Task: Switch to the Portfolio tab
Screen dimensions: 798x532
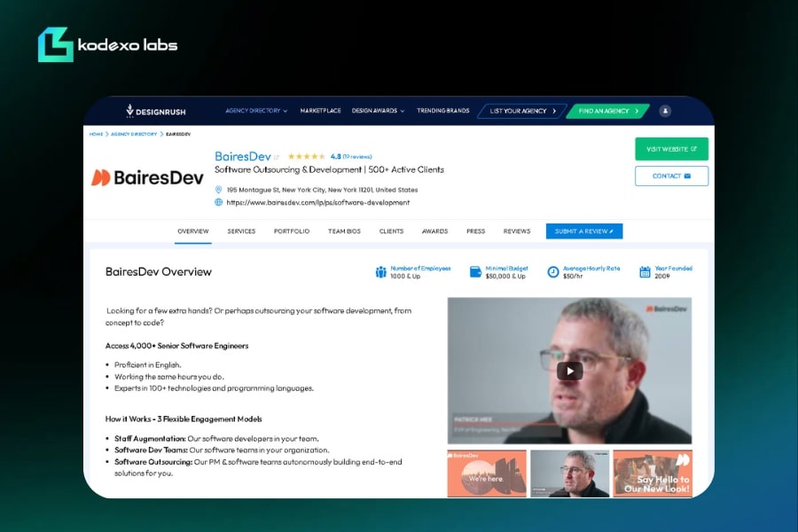Action: point(292,231)
